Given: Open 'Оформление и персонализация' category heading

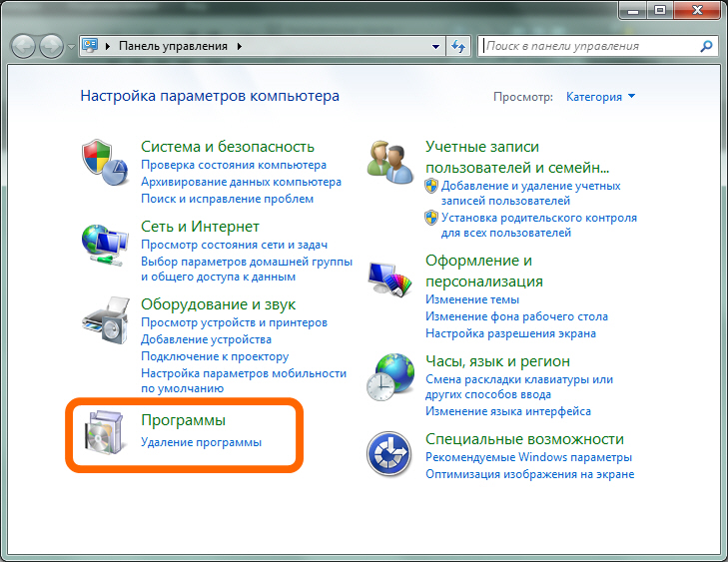Looking at the screenshot, I should tap(484, 271).
